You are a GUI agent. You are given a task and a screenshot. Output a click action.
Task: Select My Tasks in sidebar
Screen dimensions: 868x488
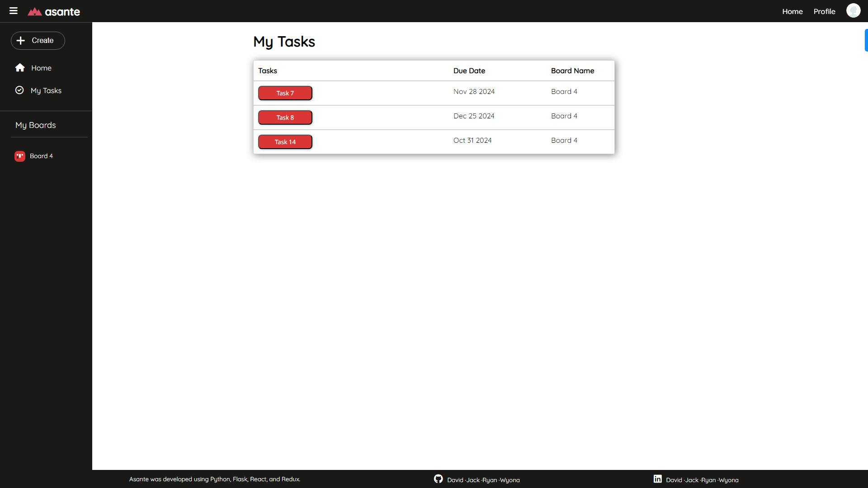tap(46, 91)
